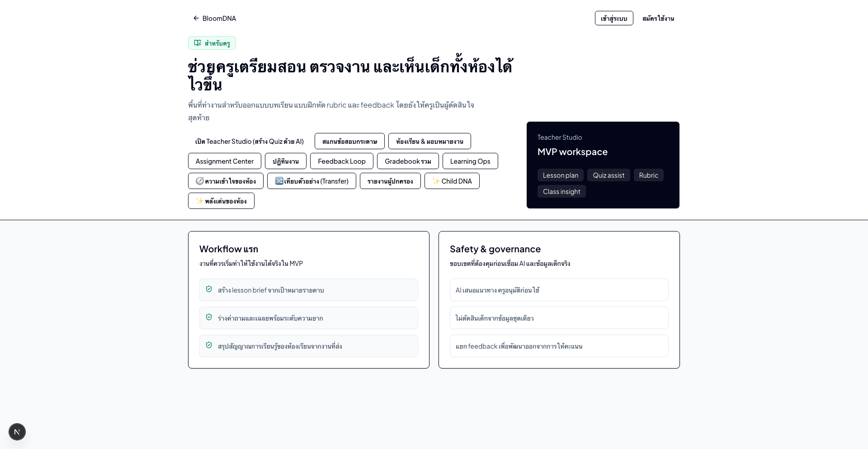Click แยก feedback เพื่อพัฒนา row
Screen dimensions: 868x449
pos(559,346)
